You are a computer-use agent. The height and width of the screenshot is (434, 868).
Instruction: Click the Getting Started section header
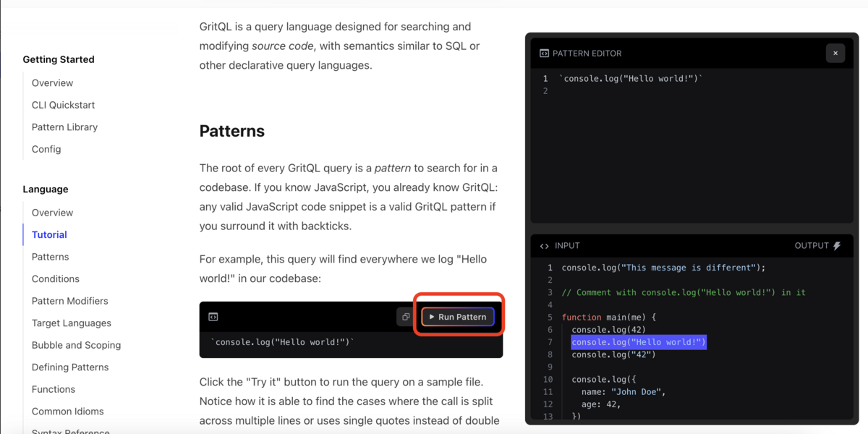pos(59,59)
